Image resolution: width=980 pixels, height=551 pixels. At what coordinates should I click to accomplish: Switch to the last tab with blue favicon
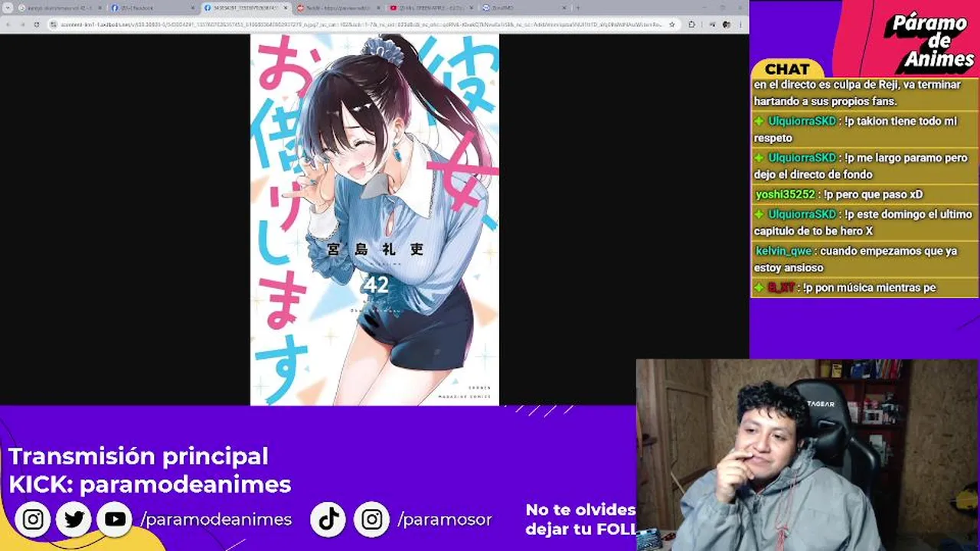[x=523, y=8]
